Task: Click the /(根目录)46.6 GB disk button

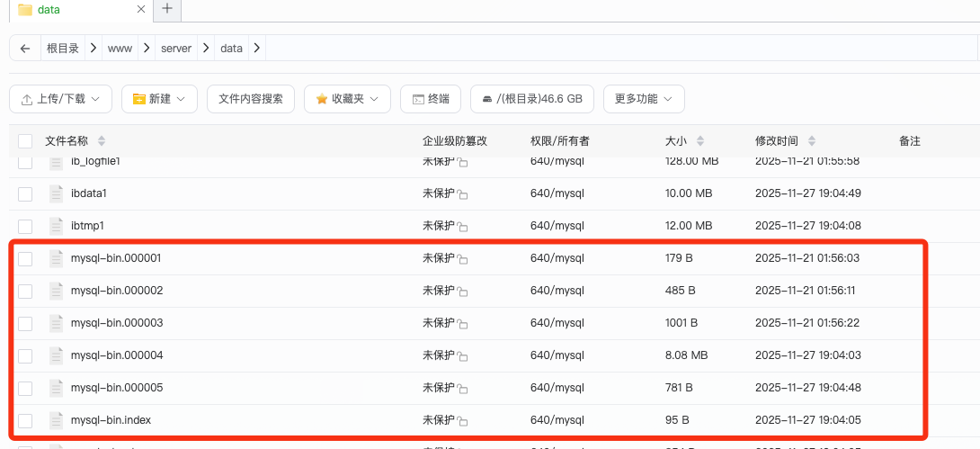Action: click(532, 99)
